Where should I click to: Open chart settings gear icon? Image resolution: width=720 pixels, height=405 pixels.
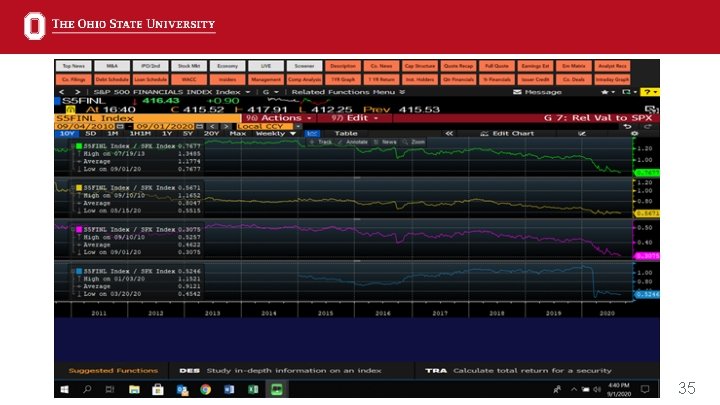coord(635,134)
